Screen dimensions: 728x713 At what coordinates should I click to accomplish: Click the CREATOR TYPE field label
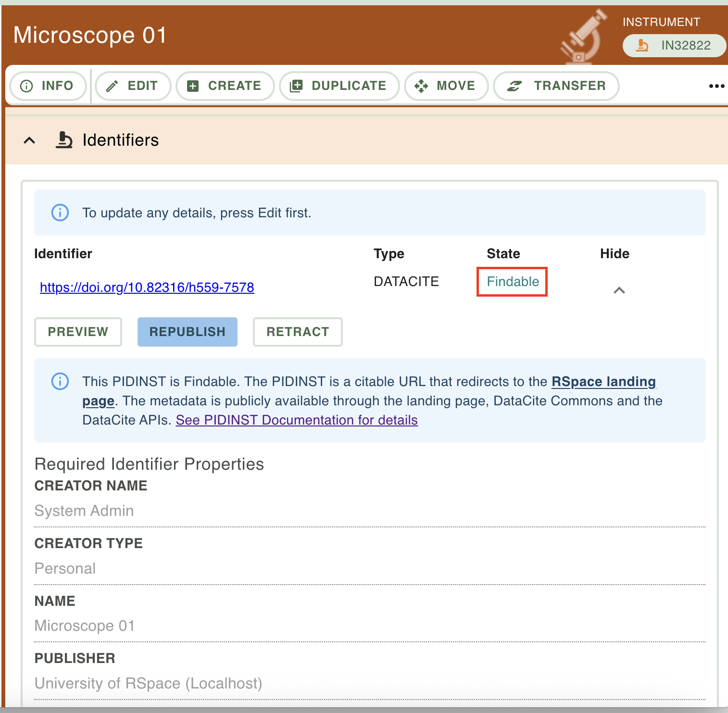[x=88, y=543]
